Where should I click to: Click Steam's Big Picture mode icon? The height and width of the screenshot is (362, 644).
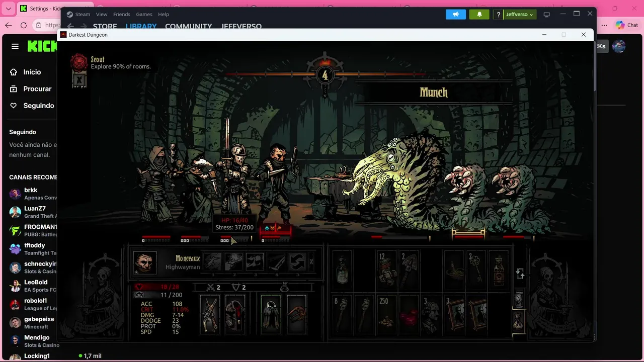coord(547,15)
